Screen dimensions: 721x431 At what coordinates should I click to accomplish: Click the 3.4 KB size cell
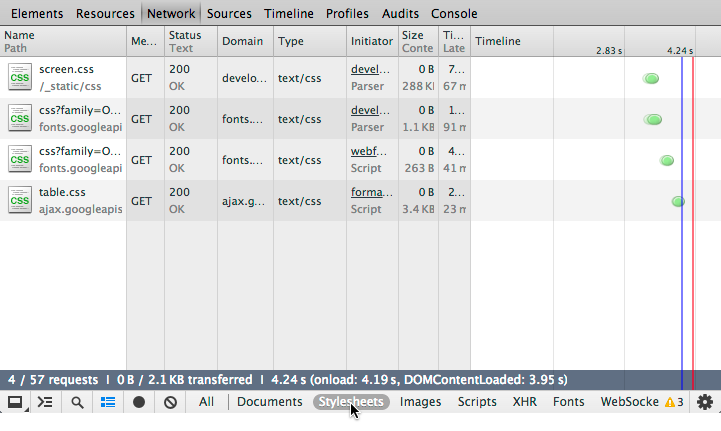point(418,209)
